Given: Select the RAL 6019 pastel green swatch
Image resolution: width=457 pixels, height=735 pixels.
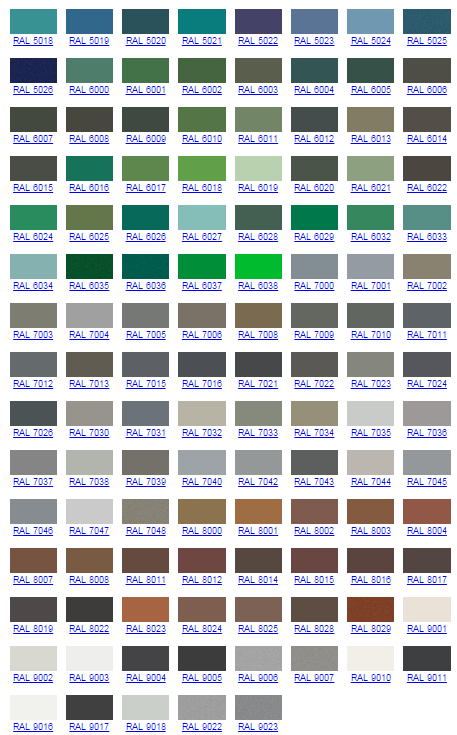Looking at the screenshot, I should click(x=258, y=168).
